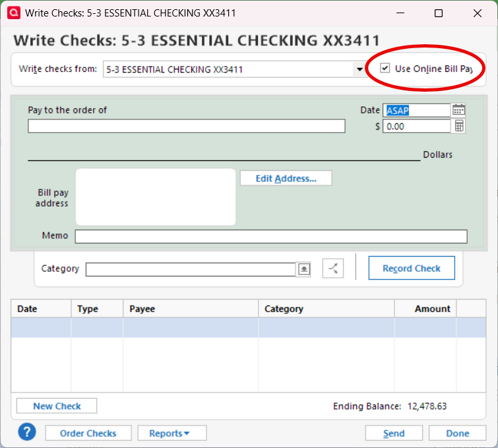
Task: Click the Bill pay address box
Action: (156, 197)
